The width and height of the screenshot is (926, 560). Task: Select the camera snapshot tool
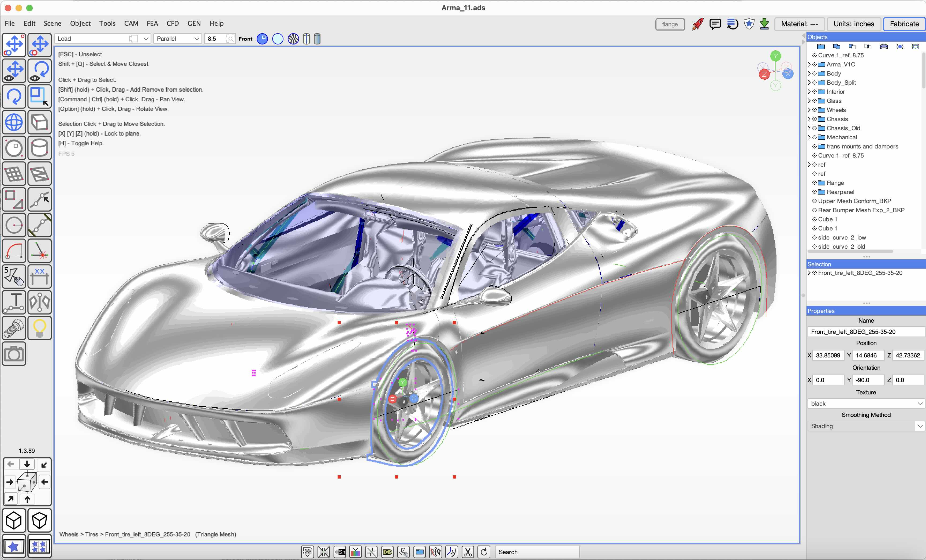(x=14, y=354)
